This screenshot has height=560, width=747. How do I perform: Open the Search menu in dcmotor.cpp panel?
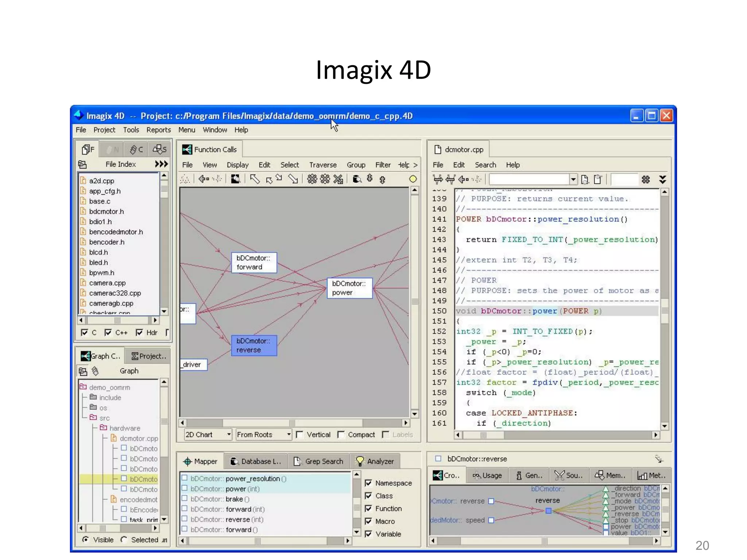(485, 165)
